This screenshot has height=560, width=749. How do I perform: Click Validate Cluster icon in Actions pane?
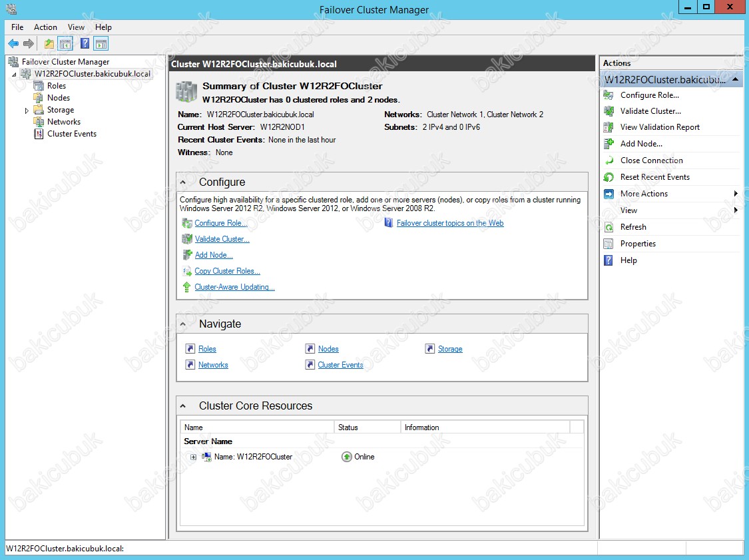609,111
